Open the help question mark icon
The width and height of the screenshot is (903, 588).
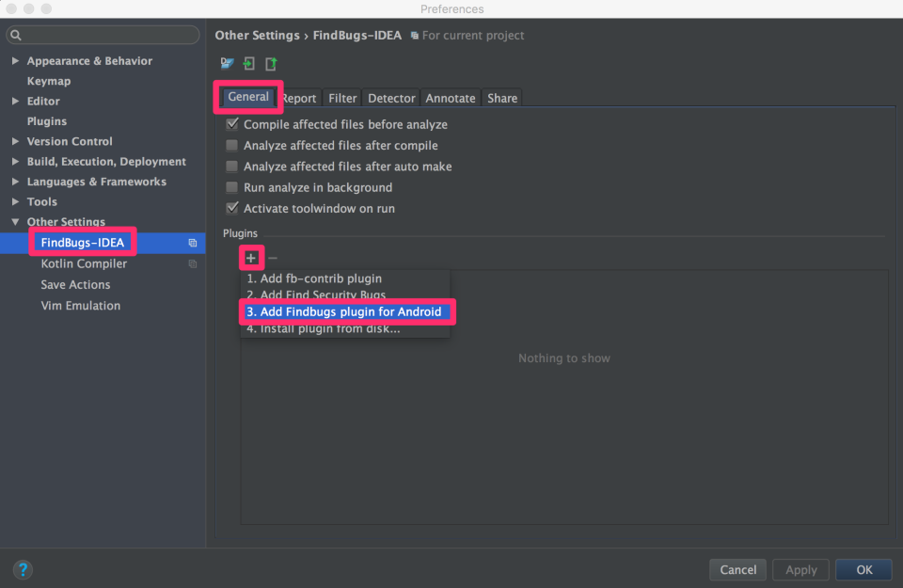22,569
